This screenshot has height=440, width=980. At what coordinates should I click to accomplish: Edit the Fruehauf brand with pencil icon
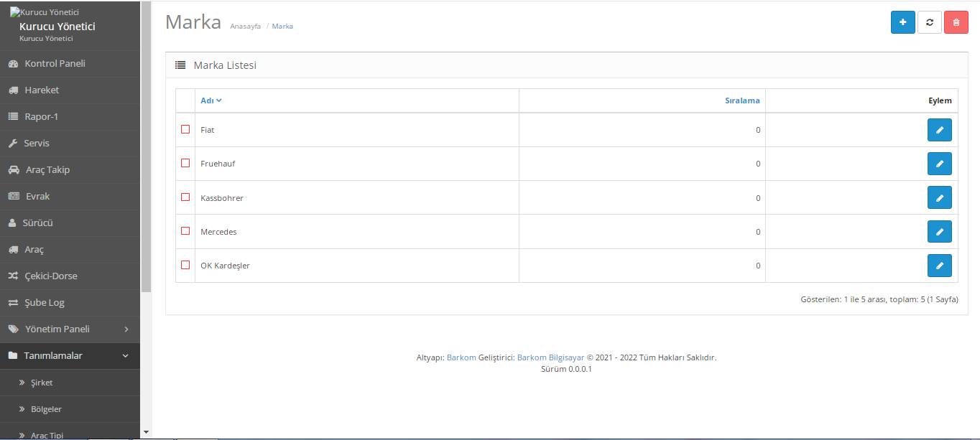[940, 164]
